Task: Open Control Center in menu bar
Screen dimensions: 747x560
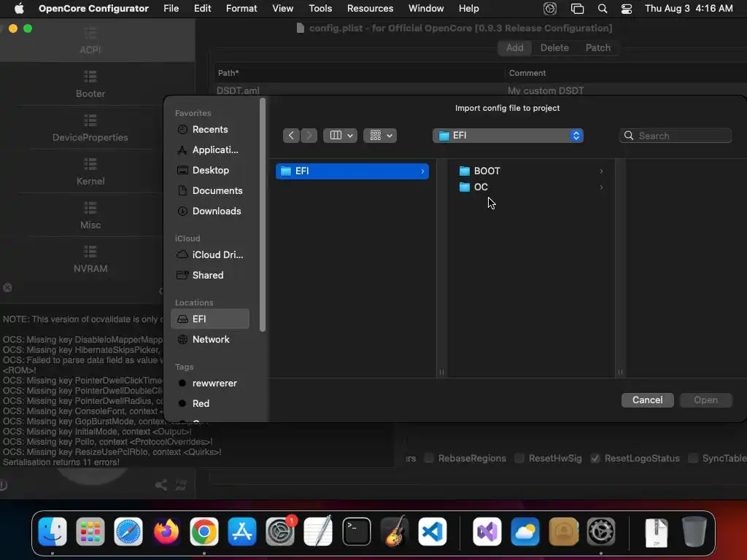Action: click(627, 9)
